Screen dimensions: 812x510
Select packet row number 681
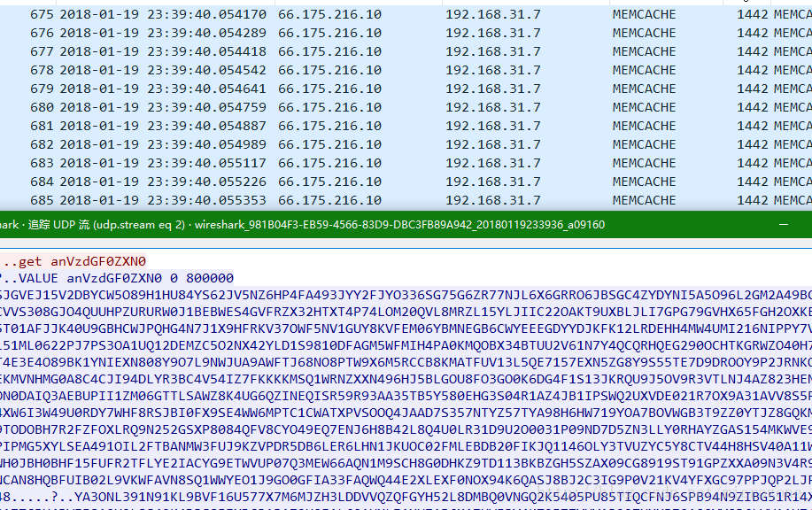point(406,127)
